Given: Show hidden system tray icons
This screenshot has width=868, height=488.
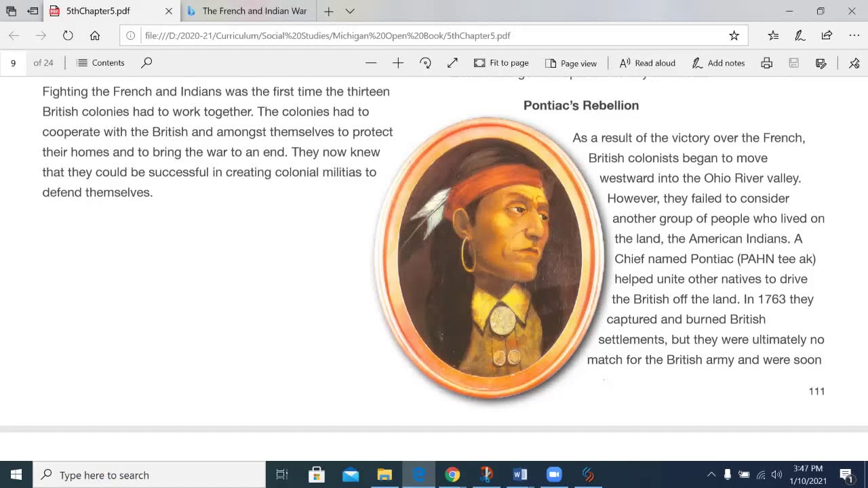Looking at the screenshot, I should 711,474.
